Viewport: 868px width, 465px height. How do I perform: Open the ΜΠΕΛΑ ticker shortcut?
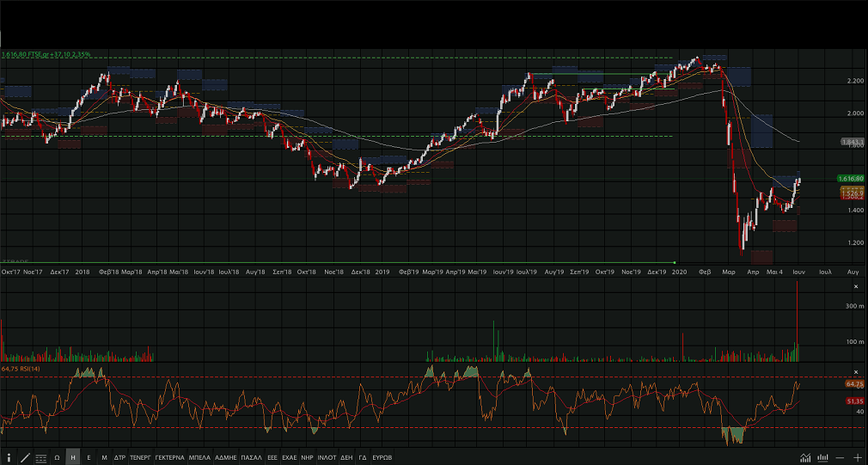click(199, 457)
